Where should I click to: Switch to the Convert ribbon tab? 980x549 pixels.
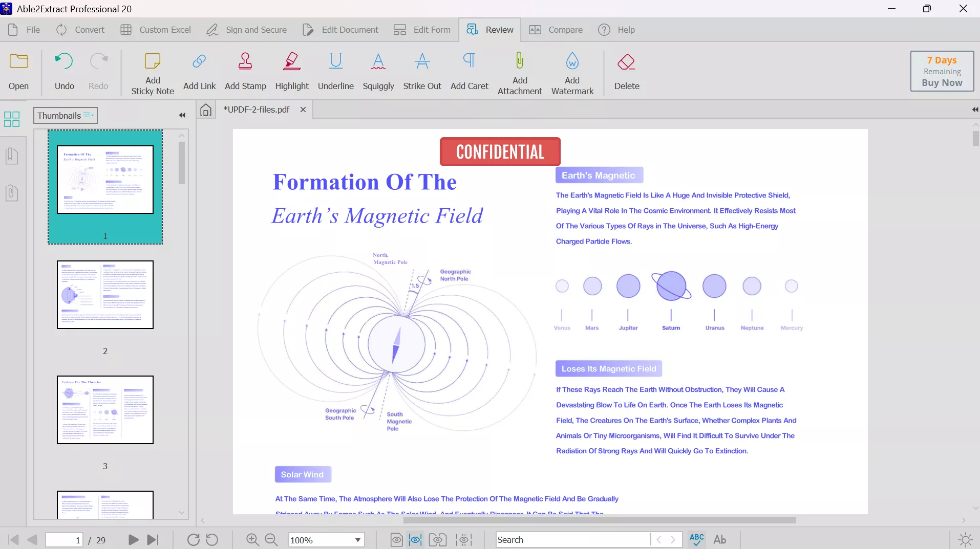coord(80,29)
